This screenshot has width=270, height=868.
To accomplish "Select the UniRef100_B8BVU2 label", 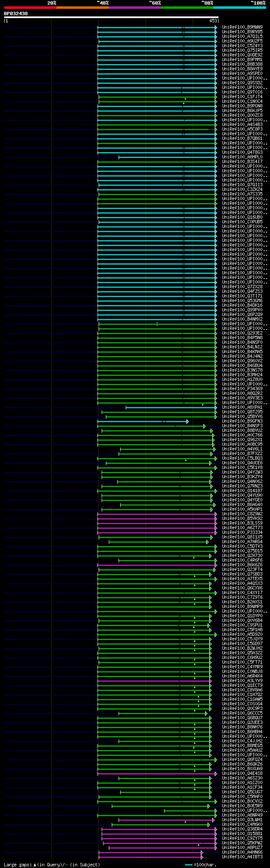I will coord(242,430).
